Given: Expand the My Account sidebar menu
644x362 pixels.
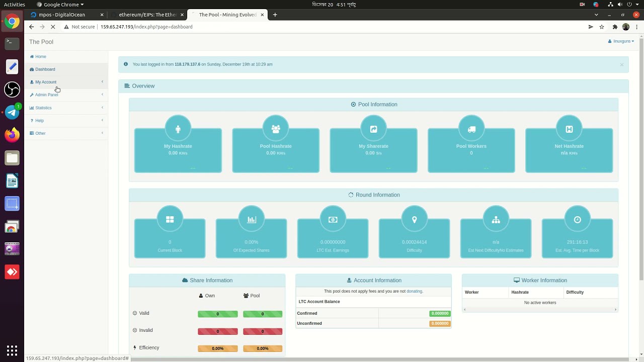Looking at the screenshot, I should [66, 82].
